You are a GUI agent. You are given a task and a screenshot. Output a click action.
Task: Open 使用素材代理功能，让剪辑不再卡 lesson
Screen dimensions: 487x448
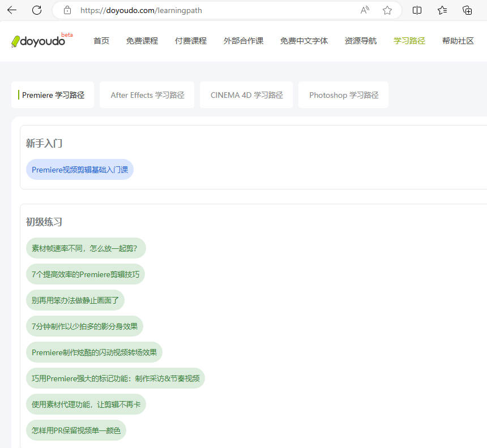pos(86,404)
